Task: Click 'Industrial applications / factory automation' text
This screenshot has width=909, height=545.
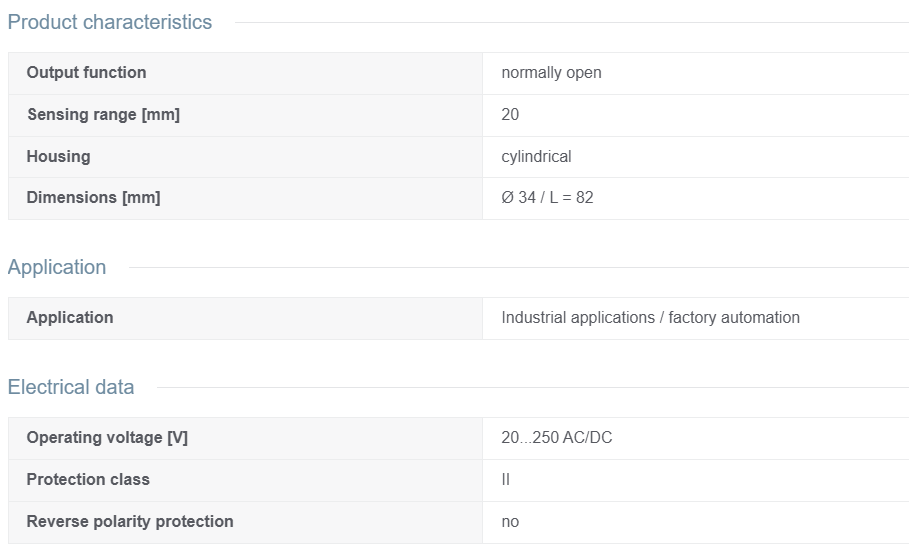Action: pos(650,318)
